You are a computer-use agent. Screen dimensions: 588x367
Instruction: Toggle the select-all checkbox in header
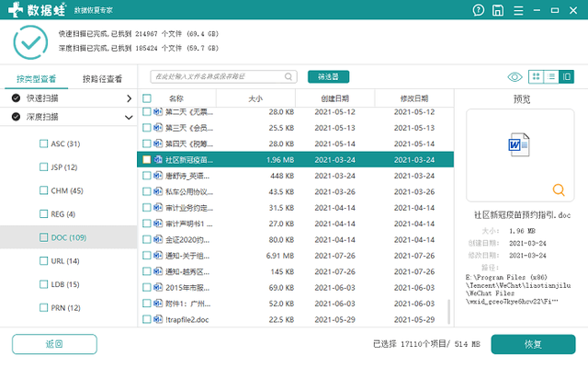coord(147,98)
